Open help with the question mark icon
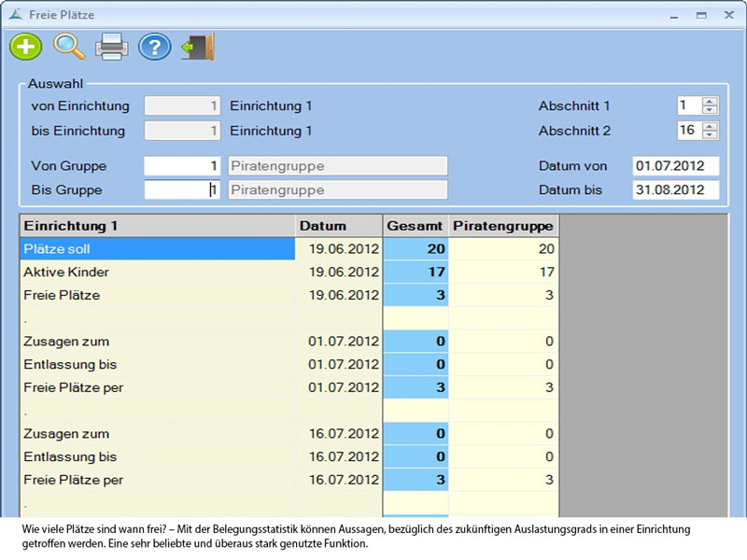This screenshot has height=560, width=747. coord(154,46)
